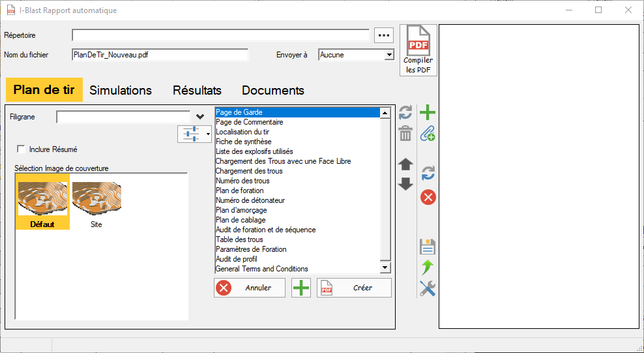Click the paperclip attach icon
The height and width of the screenshot is (353, 644).
428,134
